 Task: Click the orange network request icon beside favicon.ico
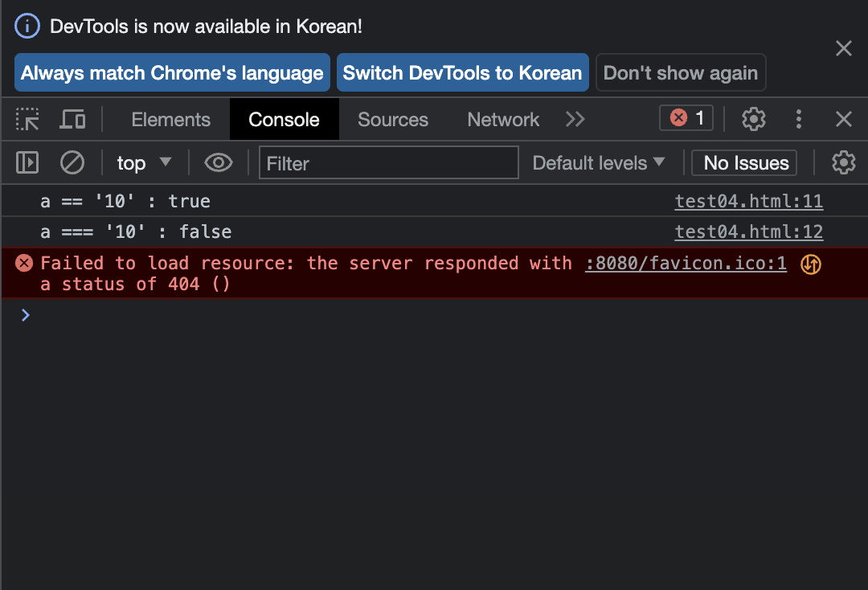811,264
